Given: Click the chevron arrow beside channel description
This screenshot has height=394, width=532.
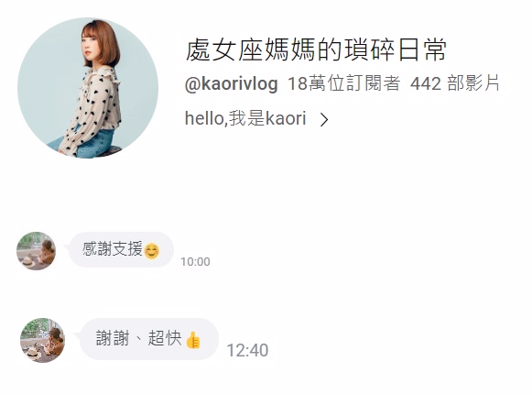Looking at the screenshot, I should coord(324,119).
